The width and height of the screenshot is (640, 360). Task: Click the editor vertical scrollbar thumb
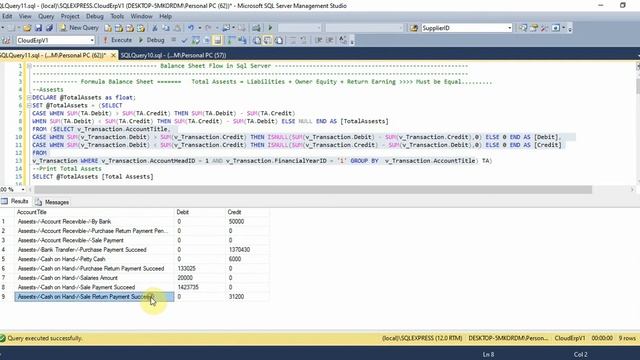[x=638, y=86]
